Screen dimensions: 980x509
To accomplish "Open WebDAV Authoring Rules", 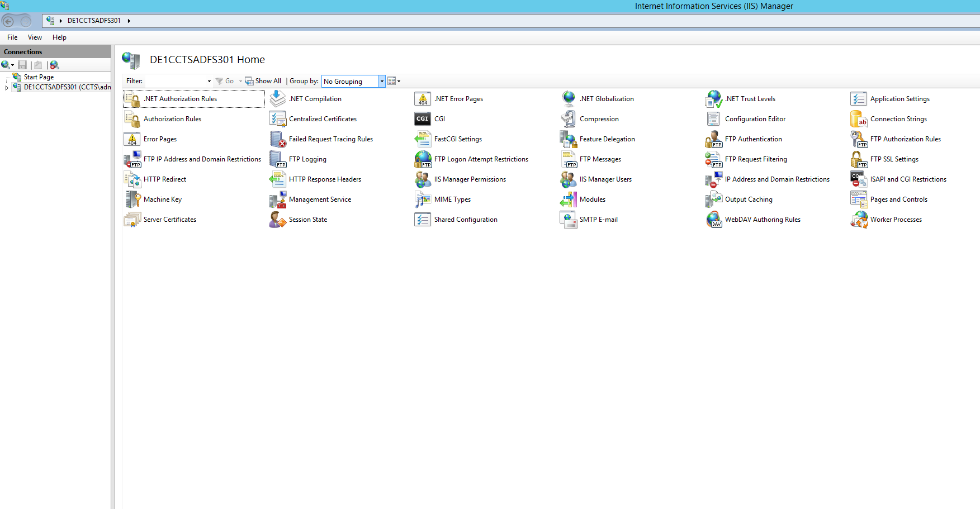I will (753, 220).
